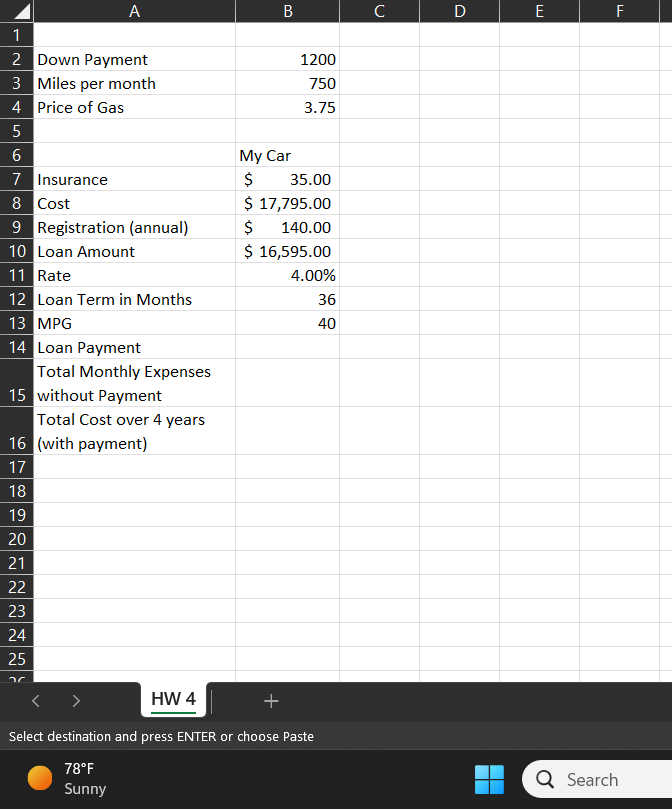The image size is (672, 809).
Task: Select the cell with value 36
Action: tap(287, 299)
